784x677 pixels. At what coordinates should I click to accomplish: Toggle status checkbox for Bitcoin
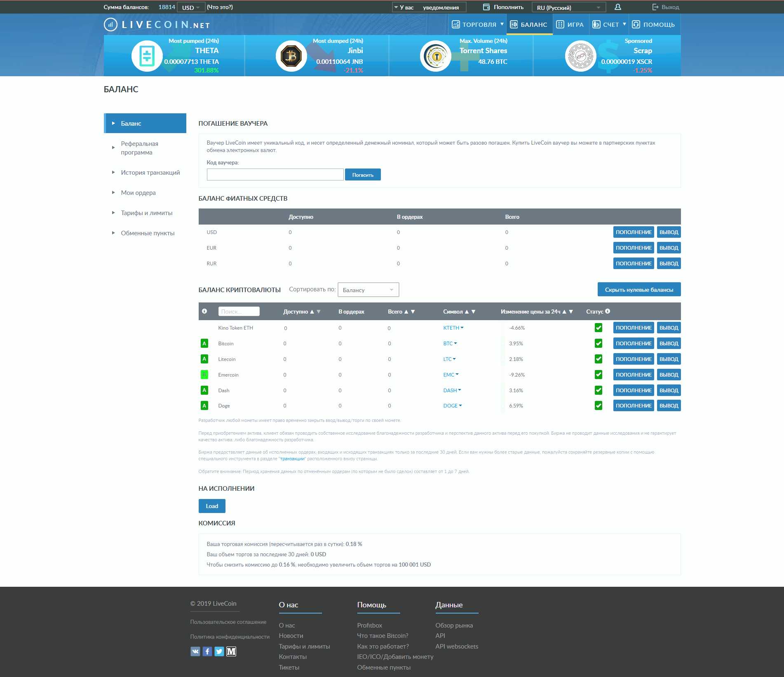pos(599,343)
